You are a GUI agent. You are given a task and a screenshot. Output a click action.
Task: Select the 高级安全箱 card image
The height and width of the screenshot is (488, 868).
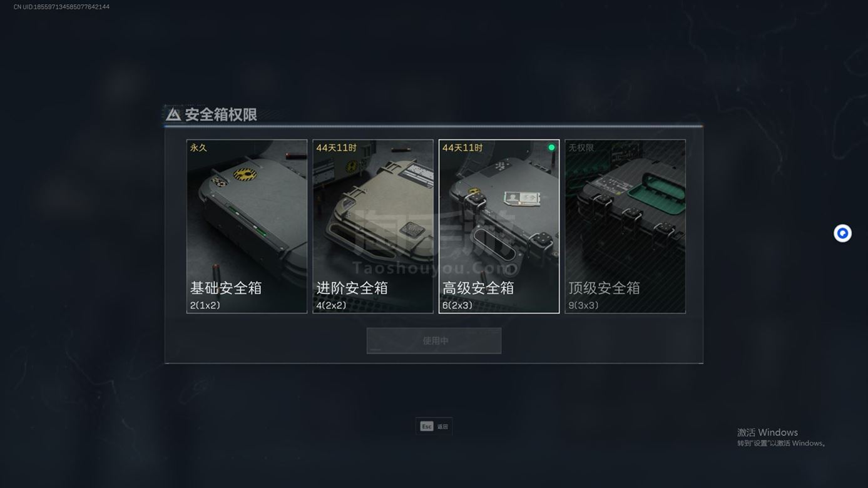[499, 226]
